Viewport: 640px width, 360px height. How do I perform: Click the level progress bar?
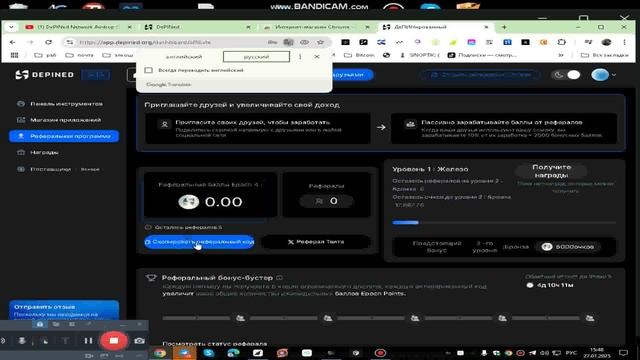point(504,222)
